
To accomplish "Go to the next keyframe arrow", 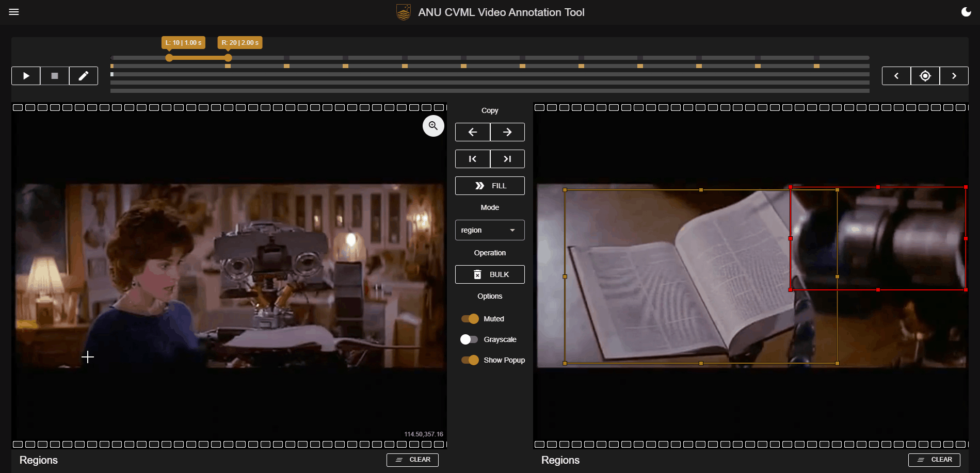I will pos(954,76).
